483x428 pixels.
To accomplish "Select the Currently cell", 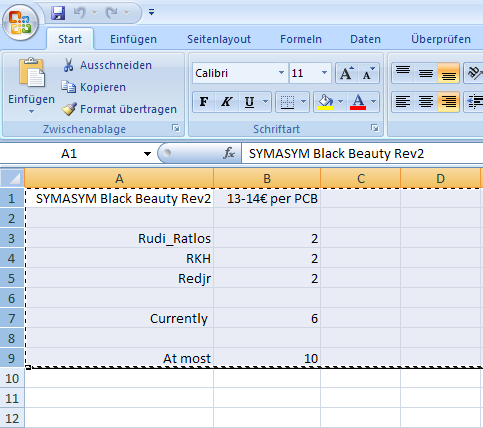I will pyautogui.click(x=119, y=319).
